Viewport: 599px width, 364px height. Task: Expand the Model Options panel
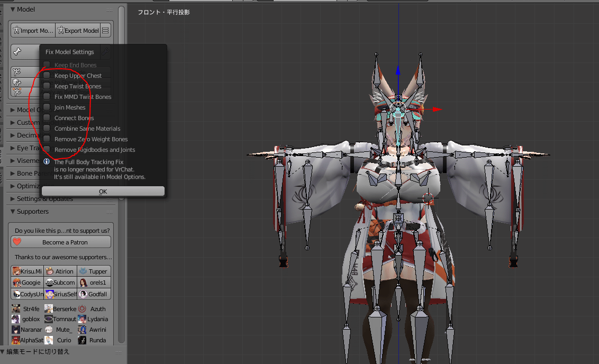coord(13,110)
